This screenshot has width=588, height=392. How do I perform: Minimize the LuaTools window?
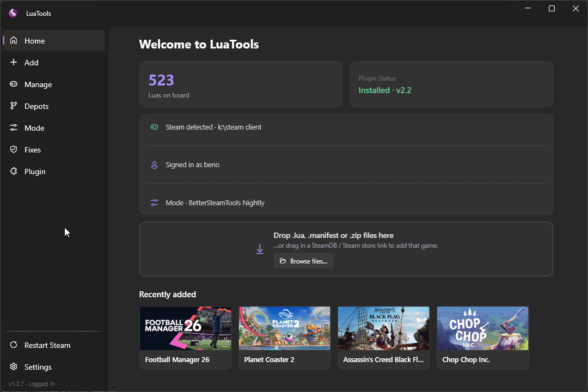(x=528, y=8)
